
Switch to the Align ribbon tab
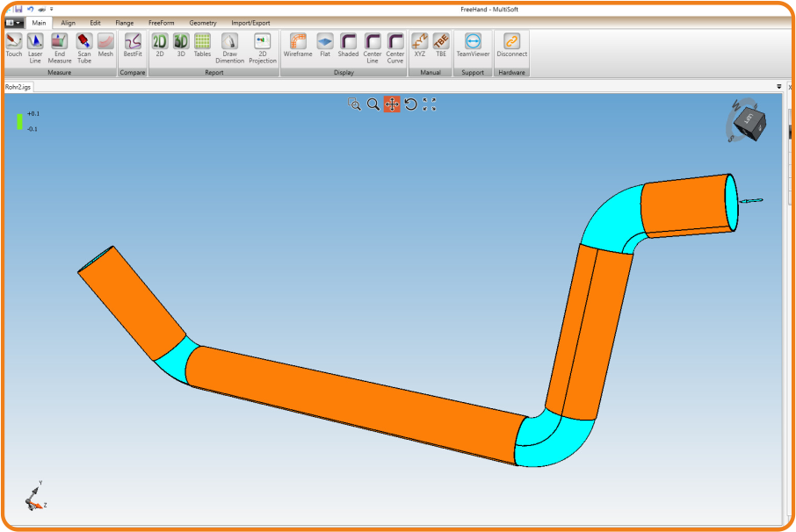68,23
